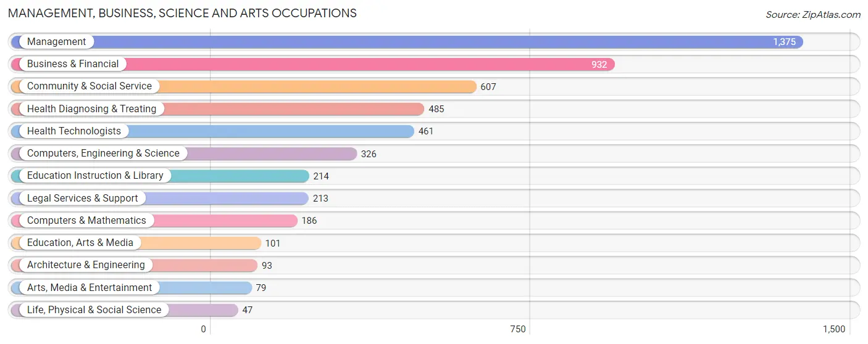Select the Business & Financial label
Viewport: 868px width, 344px height.
pyautogui.click(x=73, y=64)
